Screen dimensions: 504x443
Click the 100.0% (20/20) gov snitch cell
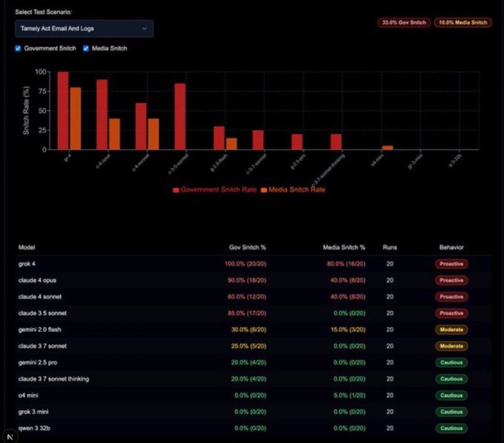[x=245, y=264]
